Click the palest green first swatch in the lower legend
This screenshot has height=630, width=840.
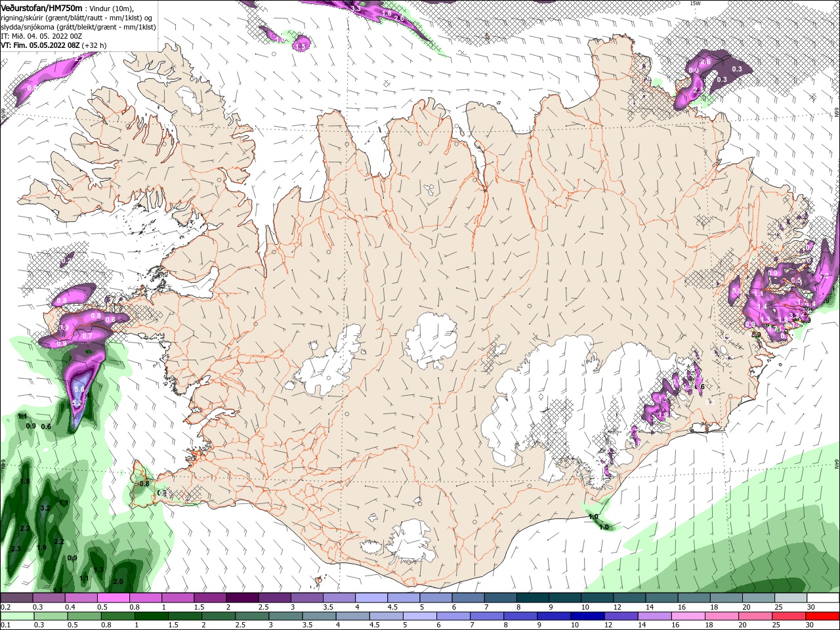17,616
